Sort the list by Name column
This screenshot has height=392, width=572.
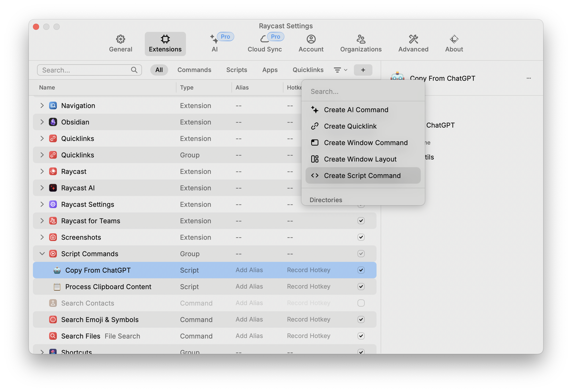tap(47, 87)
